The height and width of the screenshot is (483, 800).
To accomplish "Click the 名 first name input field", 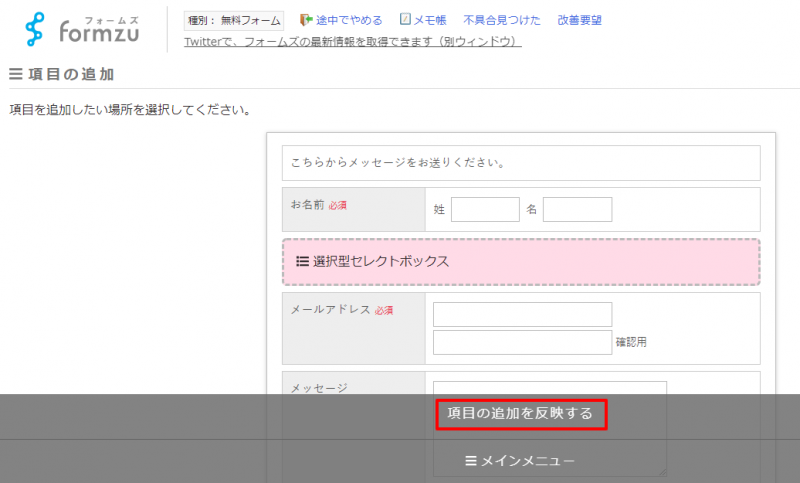I will coord(577,209).
